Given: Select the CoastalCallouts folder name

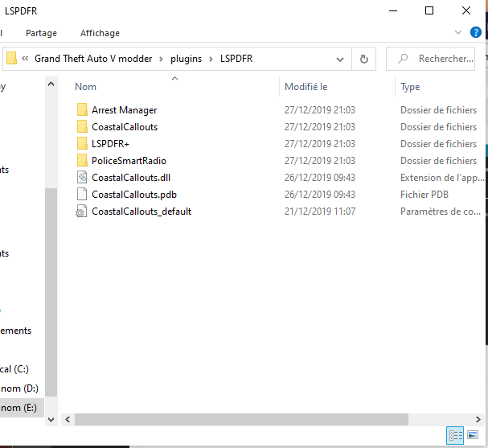Looking at the screenshot, I should click(x=125, y=127).
